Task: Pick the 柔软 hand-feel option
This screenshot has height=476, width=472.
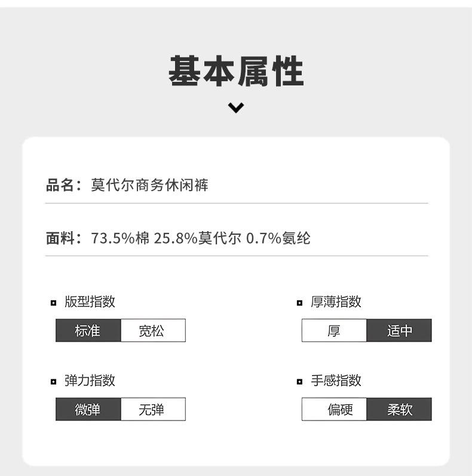Action: 399,409
